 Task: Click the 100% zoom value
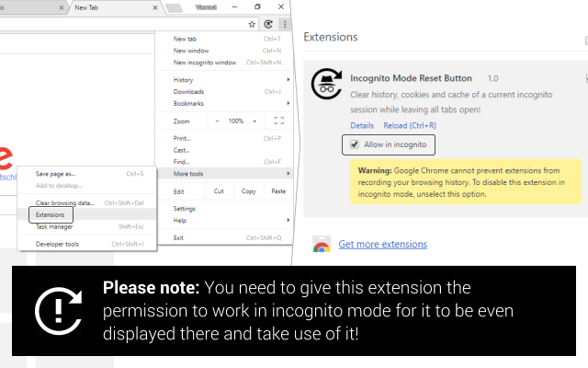click(236, 121)
